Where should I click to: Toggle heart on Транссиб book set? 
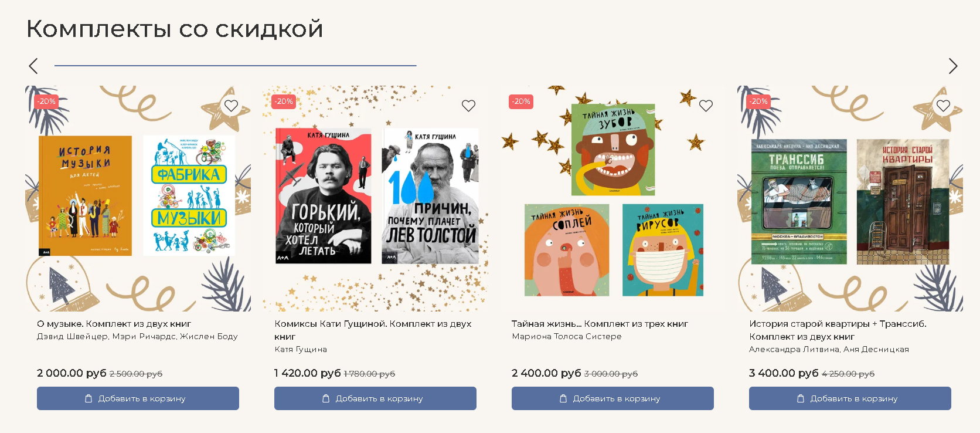click(943, 106)
